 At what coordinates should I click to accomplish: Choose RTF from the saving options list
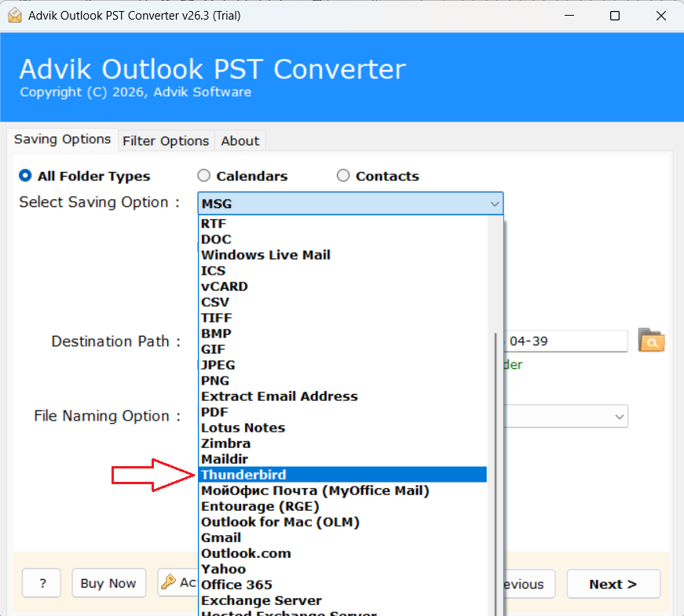pyautogui.click(x=343, y=224)
